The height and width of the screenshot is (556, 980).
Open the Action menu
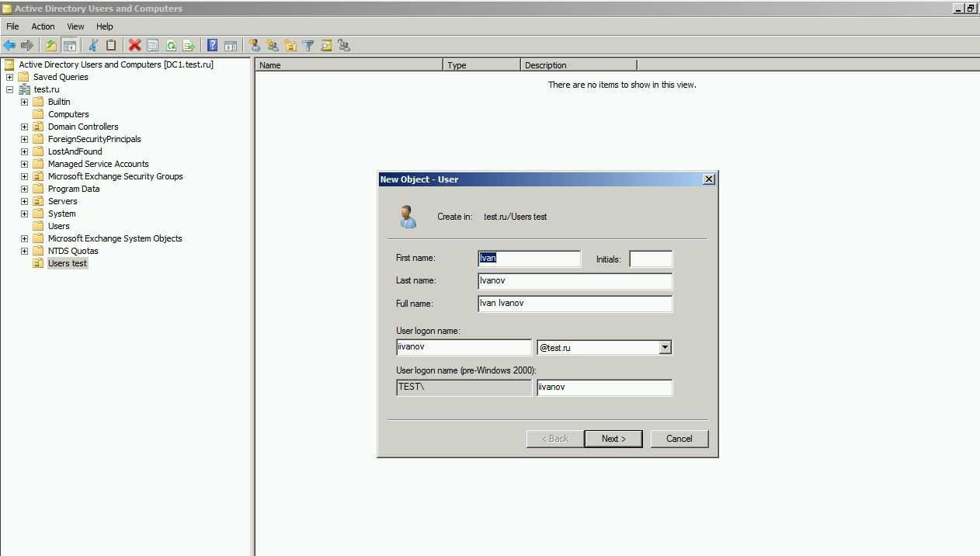coord(43,26)
